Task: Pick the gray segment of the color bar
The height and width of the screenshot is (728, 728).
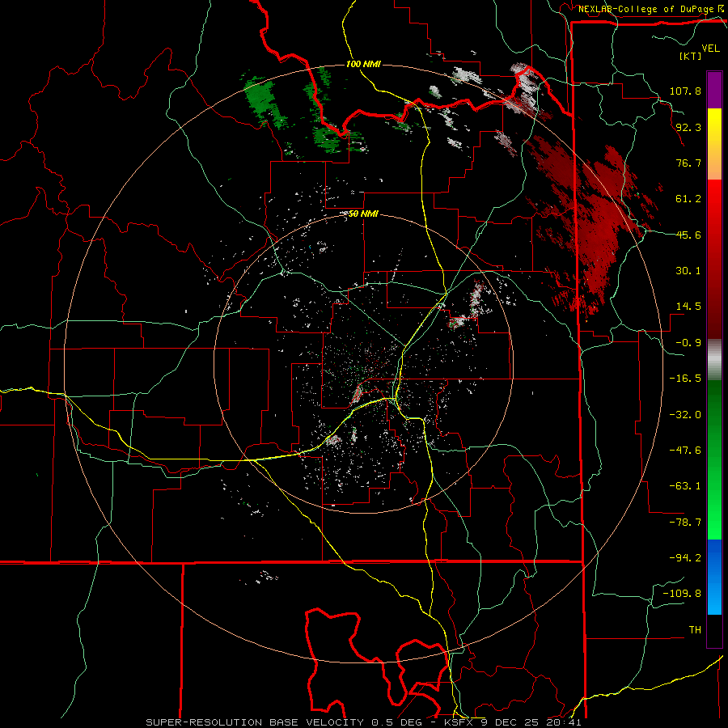Action: 714,359
